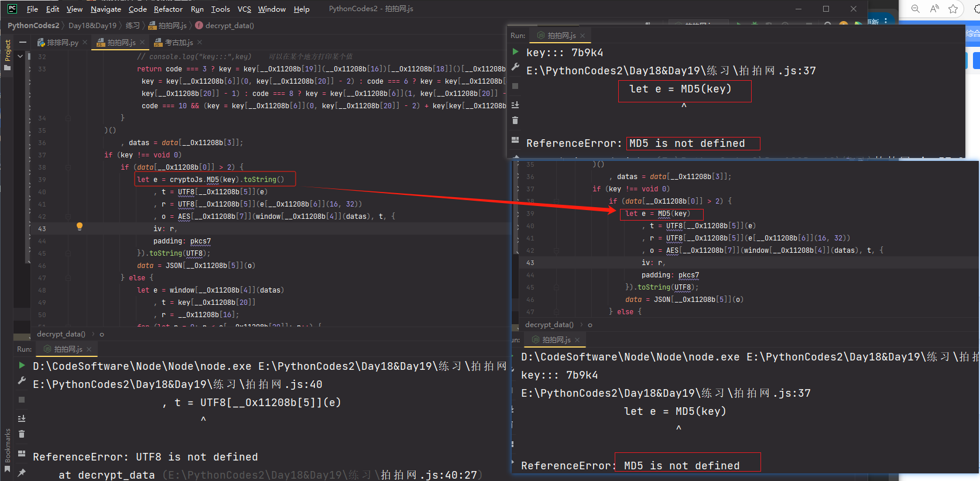Open the Window menu
Image resolution: width=980 pixels, height=481 pixels.
coord(272,9)
